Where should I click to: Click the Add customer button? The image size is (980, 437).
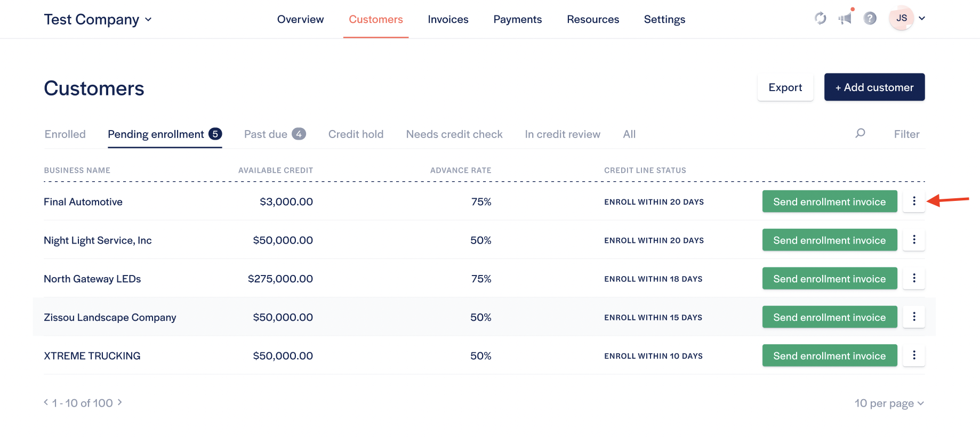point(874,87)
